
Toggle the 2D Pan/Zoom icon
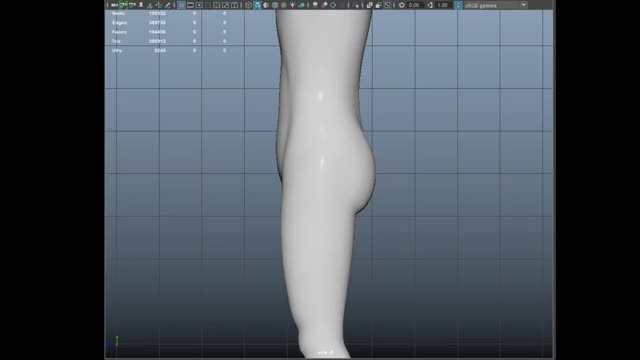(159, 5)
